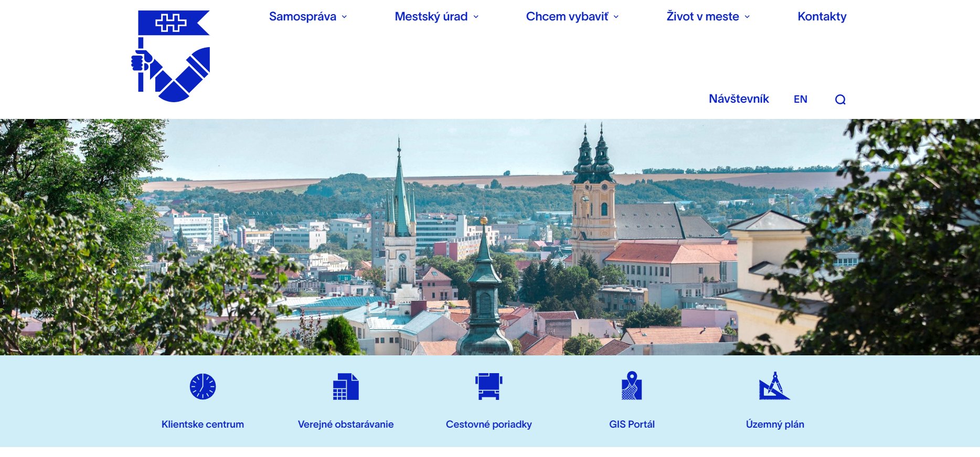
Task: Click the GIS Portál map pin icon
Action: tap(632, 386)
